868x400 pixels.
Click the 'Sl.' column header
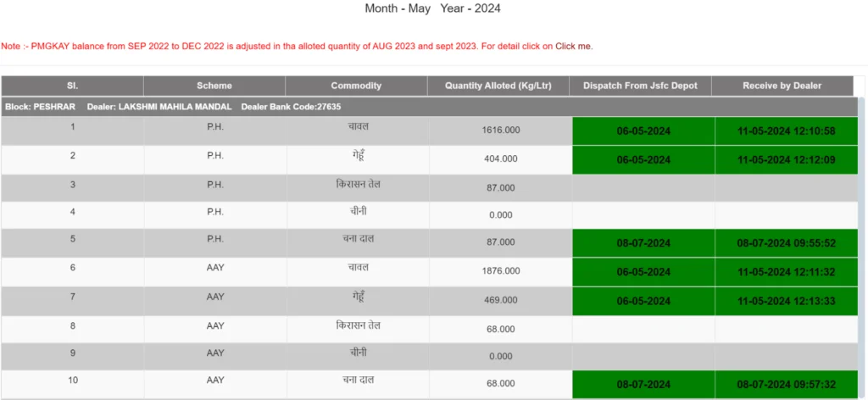[x=72, y=86]
